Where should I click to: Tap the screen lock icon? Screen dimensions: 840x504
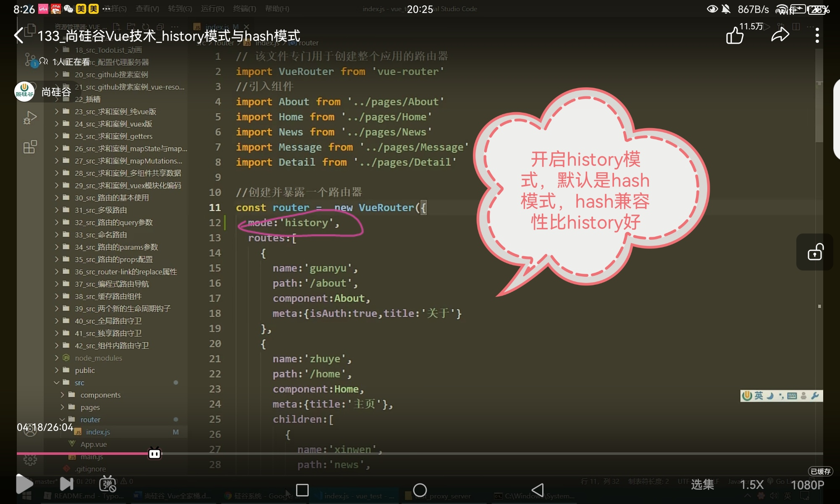click(x=815, y=252)
